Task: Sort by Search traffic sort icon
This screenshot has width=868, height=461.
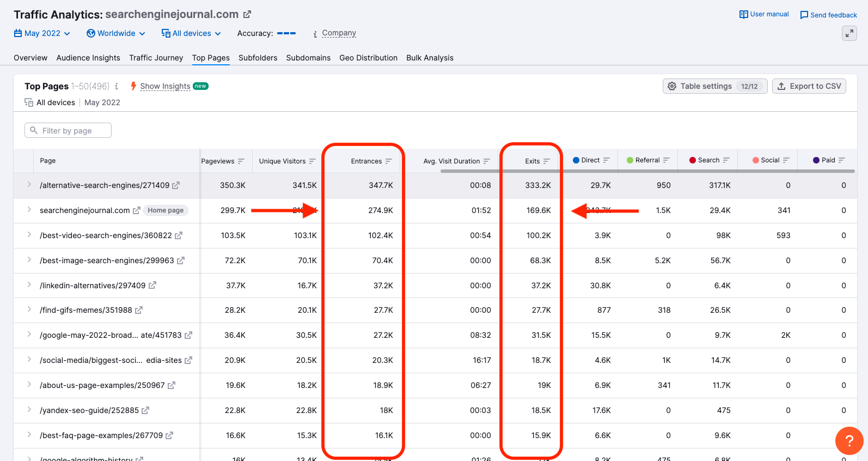Action: 726,160
